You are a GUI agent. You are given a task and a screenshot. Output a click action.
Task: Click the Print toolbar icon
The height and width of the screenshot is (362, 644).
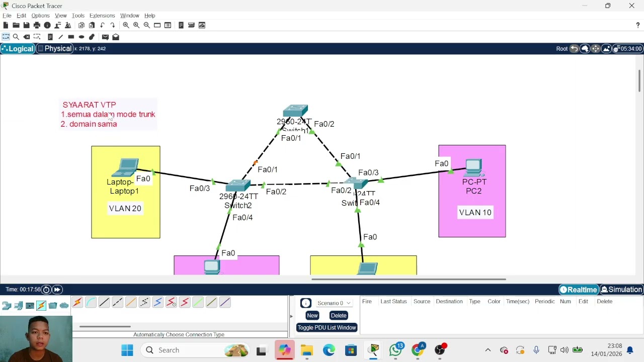(37, 25)
